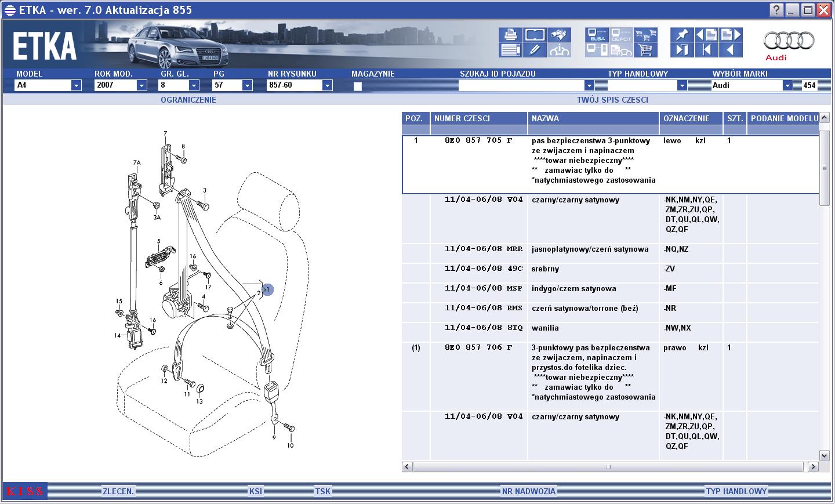
Task: Select the 11/04-06/08 MSP row
Action: (x=610, y=293)
